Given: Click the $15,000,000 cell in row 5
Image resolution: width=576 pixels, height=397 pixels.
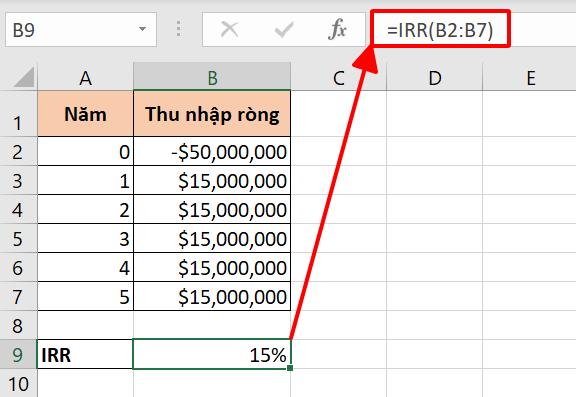Looking at the screenshot, I should [x=212, y=238].
